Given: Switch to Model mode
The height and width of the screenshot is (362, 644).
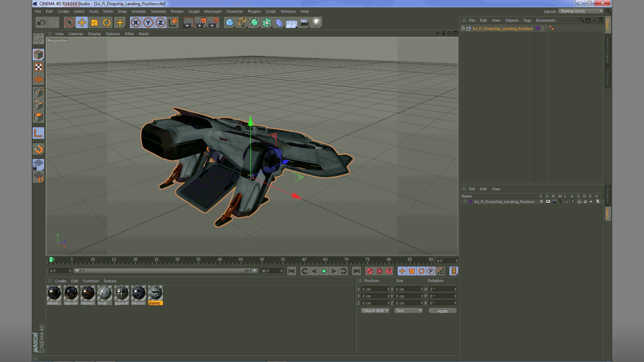Looking at the screenshot, I should click(x=39, y=54).
